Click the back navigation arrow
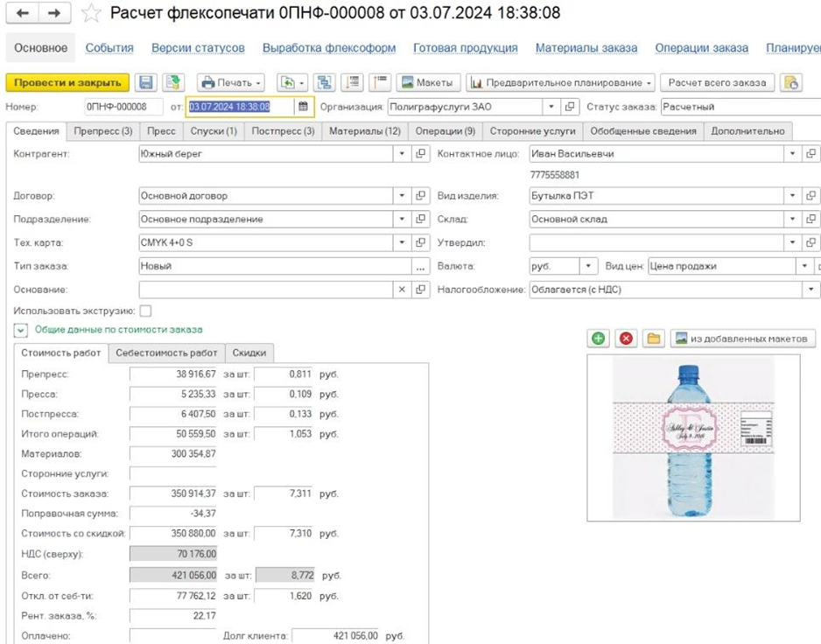821x644 pixels. pyautogui.click(x=23, y=13)
